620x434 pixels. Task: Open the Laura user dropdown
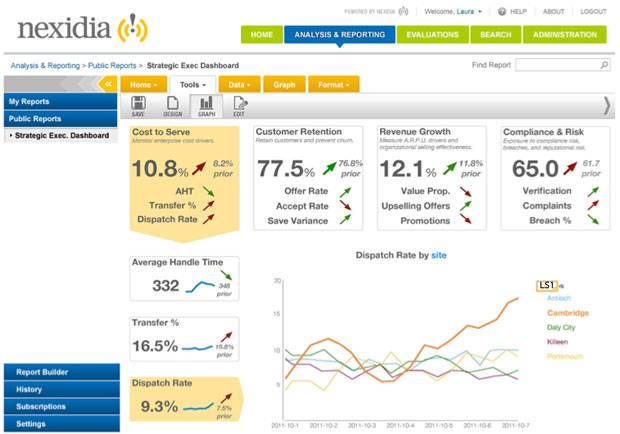coord(469,11)
